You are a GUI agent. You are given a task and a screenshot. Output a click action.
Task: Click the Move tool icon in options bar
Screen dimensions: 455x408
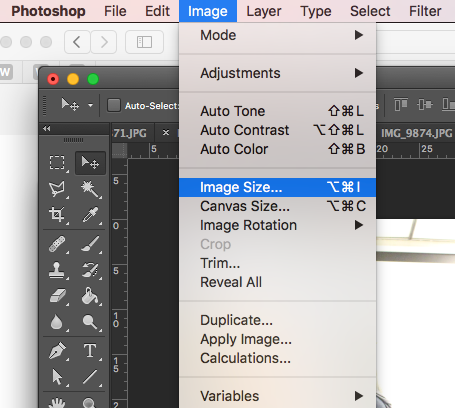[70, 105]
